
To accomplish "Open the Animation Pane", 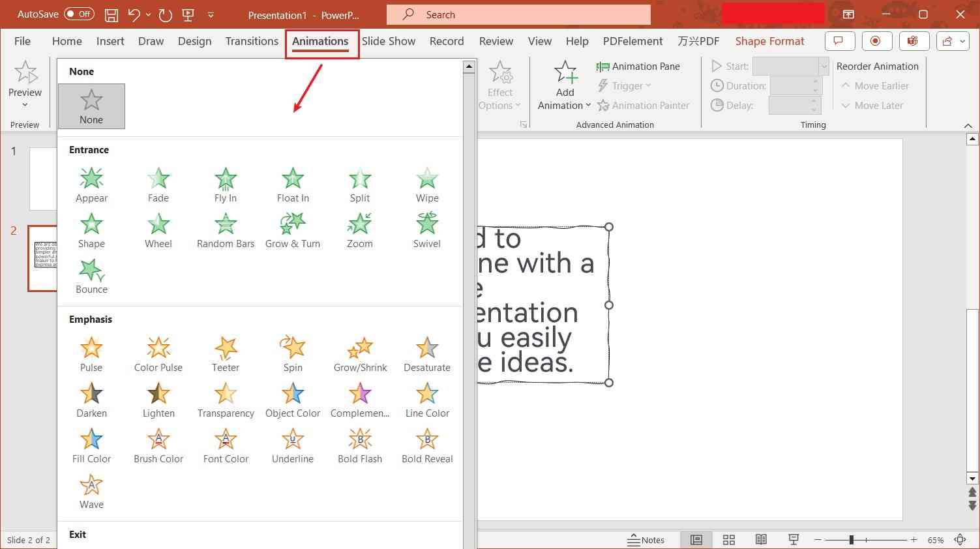I will tap(638, 66).
